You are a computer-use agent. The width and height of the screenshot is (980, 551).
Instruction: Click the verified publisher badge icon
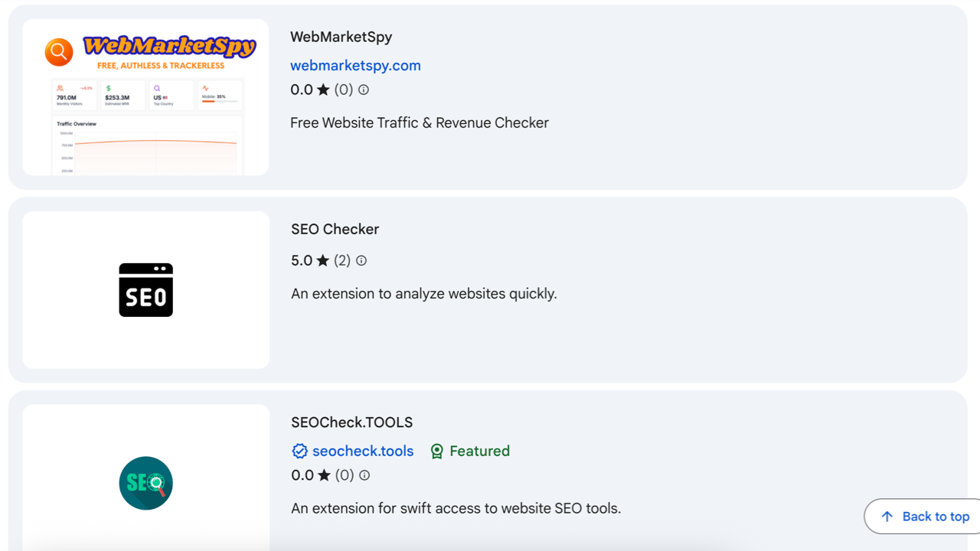[300, 452]
